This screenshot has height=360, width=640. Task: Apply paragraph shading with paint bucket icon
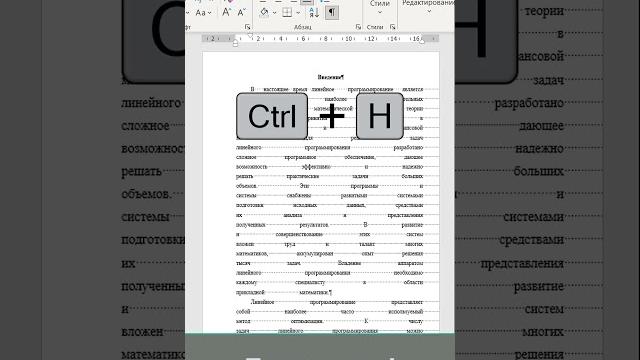264,13
